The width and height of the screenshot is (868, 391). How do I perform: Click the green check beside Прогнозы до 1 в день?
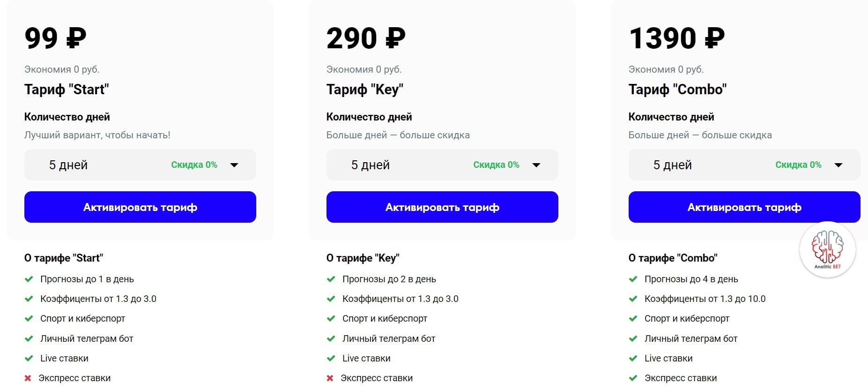(x=29, y=279)
